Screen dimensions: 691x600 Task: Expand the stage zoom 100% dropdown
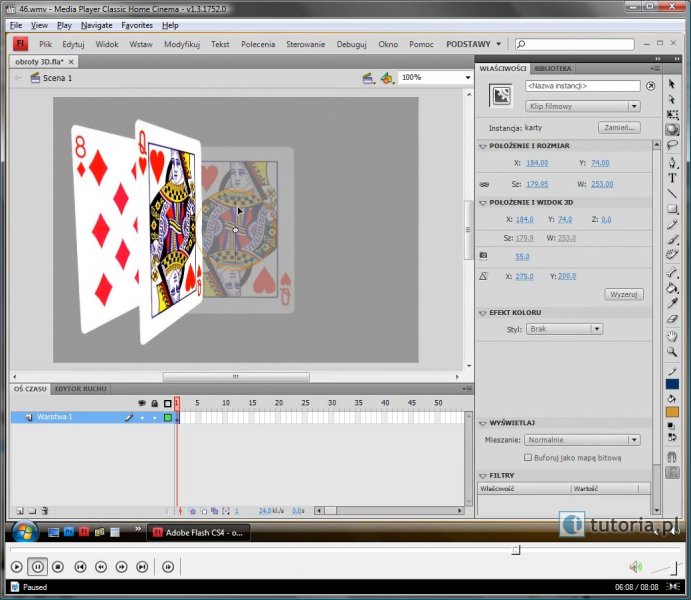(467, 78)
